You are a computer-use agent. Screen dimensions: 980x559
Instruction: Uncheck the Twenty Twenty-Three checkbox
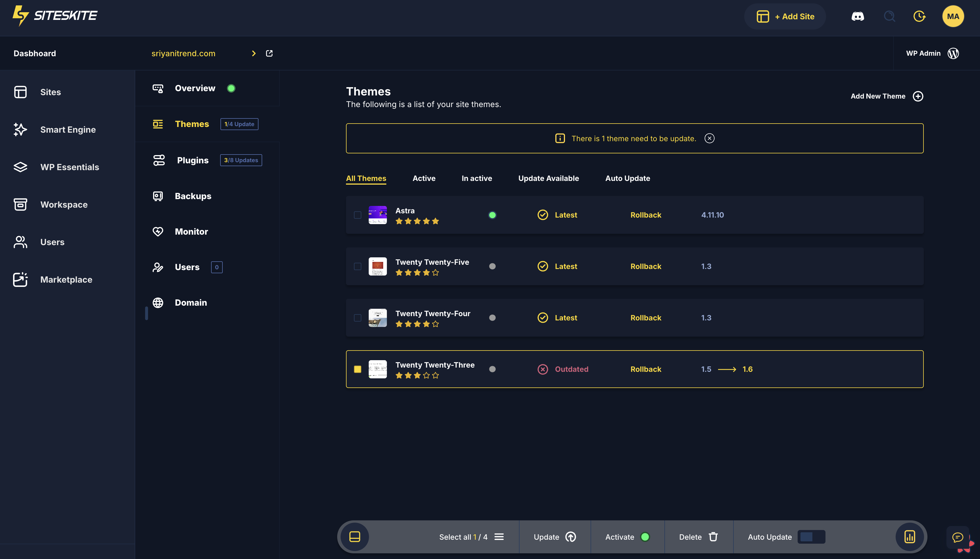point(357,369)
